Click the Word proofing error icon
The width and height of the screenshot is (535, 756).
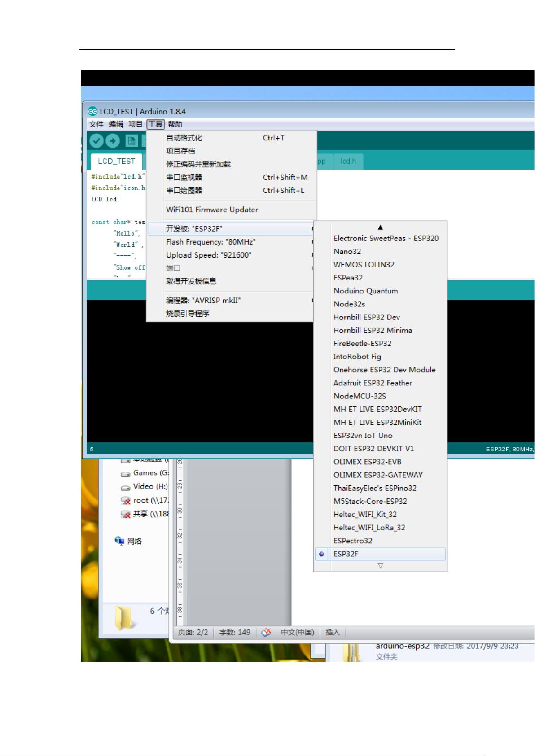[266, 632]
